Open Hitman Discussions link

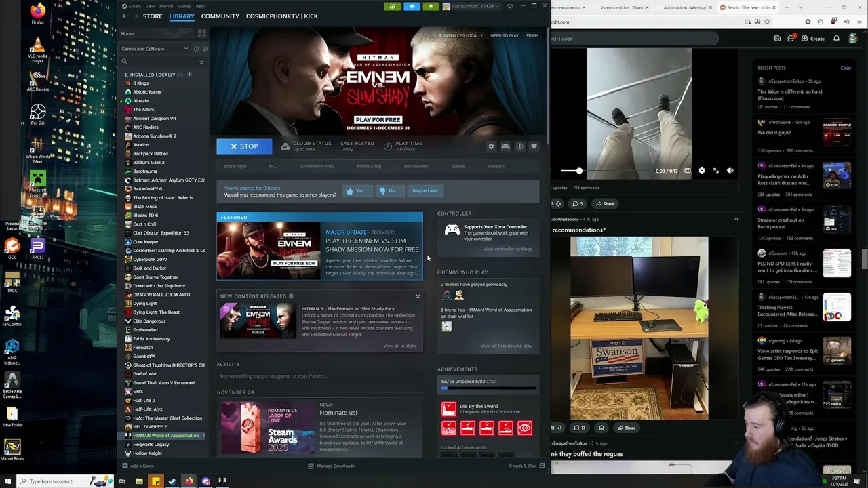point(416,166)
